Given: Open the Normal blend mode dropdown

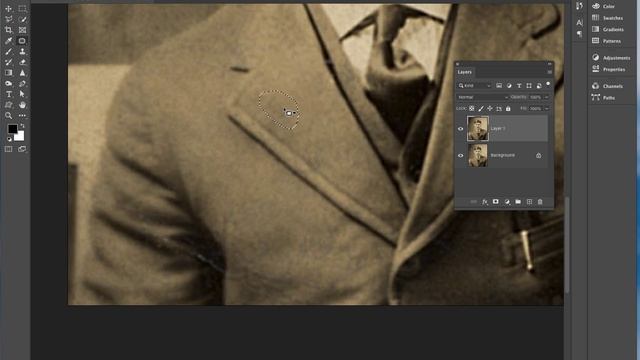Looking at the screenshot, I should [482, 97].
